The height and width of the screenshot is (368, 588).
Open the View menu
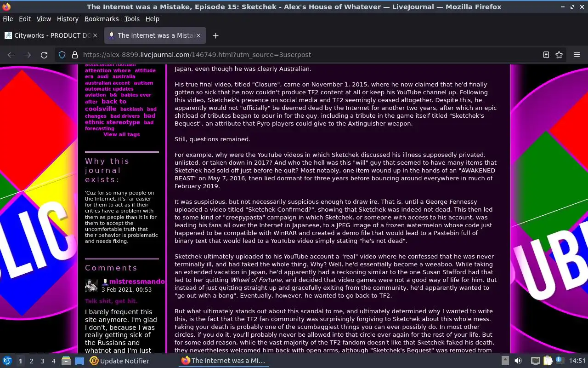point(44,19)
